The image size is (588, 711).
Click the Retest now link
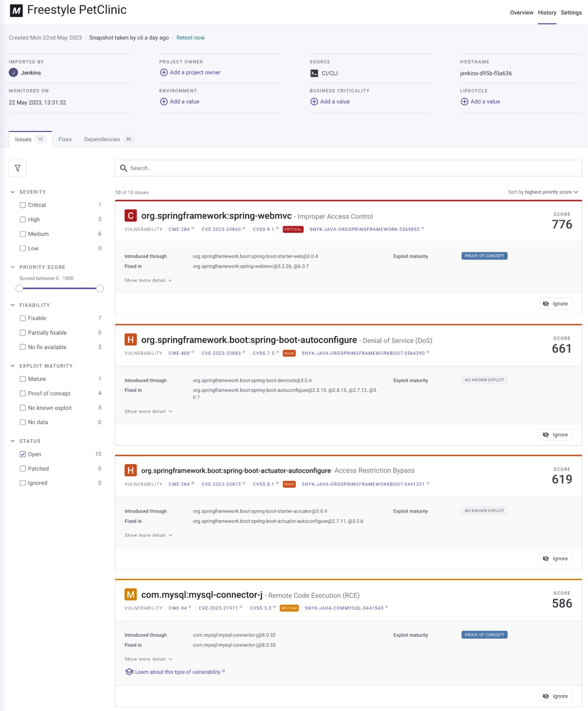click(x=190, y=37)
